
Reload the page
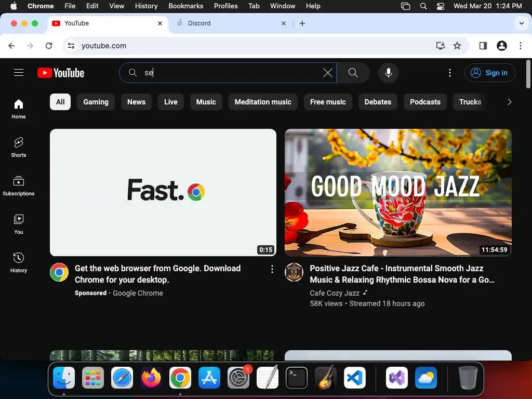[49, 46]
